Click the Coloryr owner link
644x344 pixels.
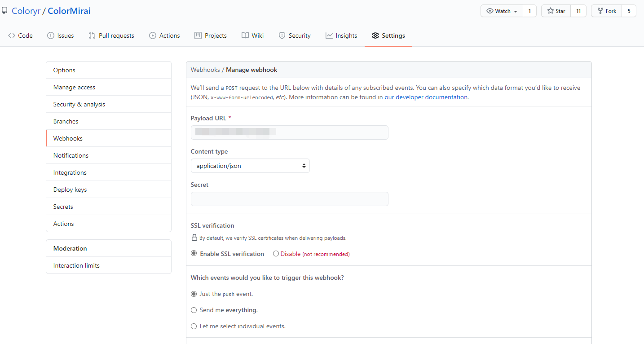tap(26, 11)
